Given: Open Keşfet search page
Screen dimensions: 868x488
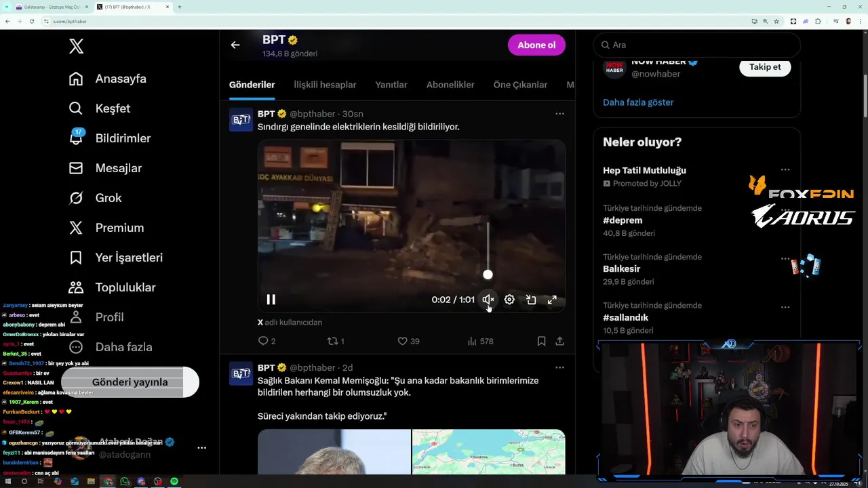Looking at the screenshot, I should (100, 108).
